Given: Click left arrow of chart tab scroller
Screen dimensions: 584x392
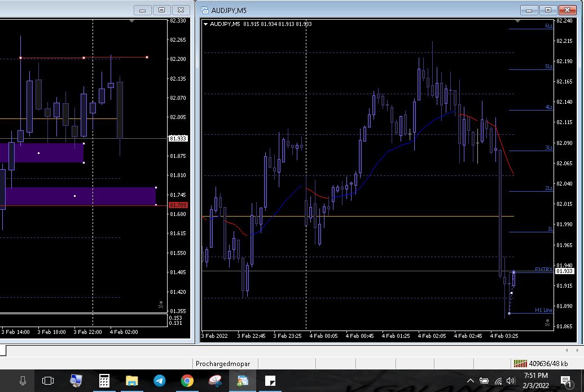Looking at the screenshot, I should [567, 350].
